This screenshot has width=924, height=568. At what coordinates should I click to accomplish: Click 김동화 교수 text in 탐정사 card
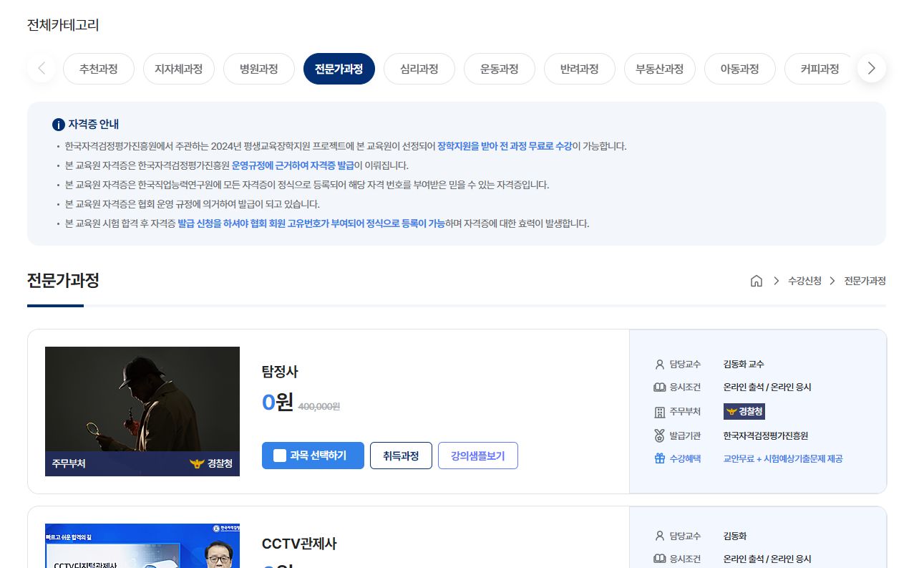pyautogui.click(x=744, y=364)
